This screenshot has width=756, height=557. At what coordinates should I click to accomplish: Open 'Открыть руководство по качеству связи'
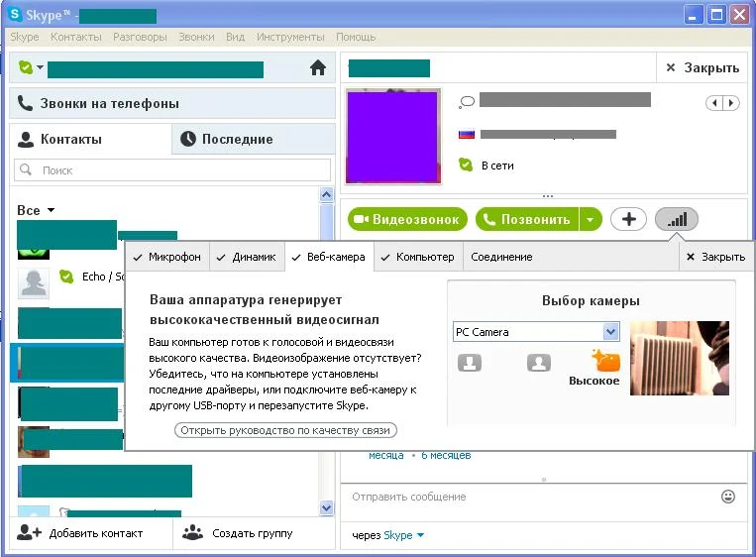[285, 430]
